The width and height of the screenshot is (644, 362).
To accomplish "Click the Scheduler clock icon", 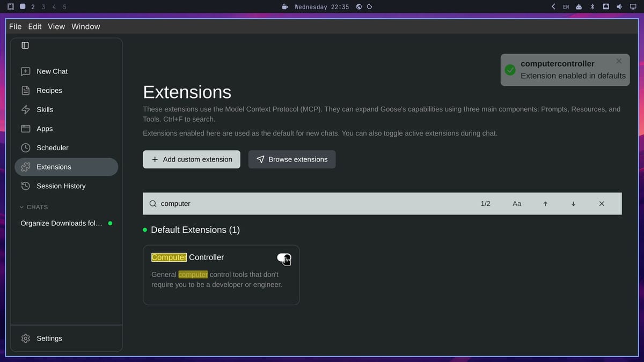I will [25, 147].
